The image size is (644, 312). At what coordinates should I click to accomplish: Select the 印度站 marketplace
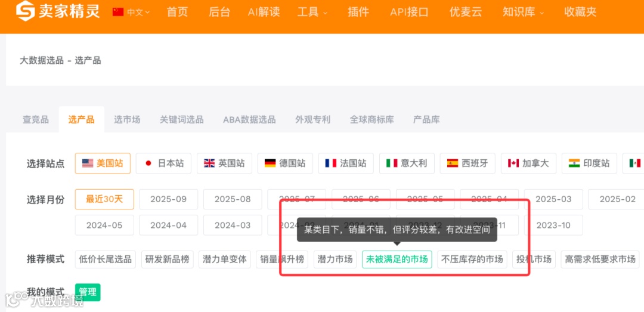[x=589, y=163]
